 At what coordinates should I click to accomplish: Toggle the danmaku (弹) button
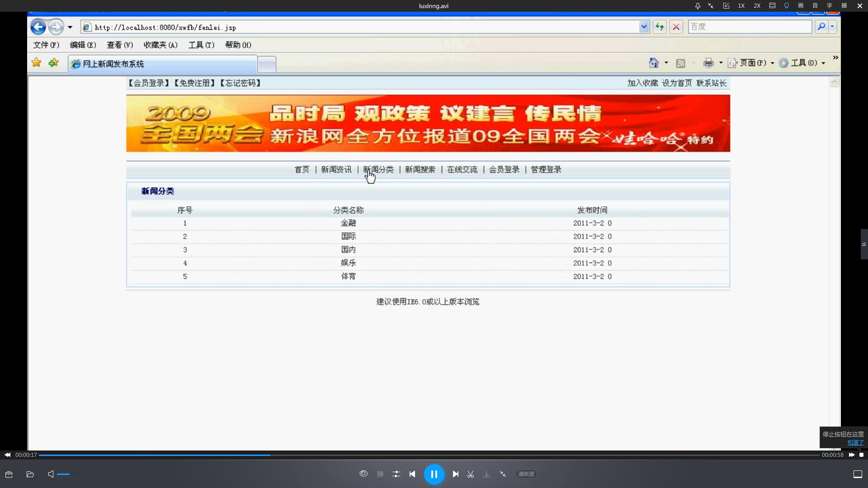(x=380, y=474)
